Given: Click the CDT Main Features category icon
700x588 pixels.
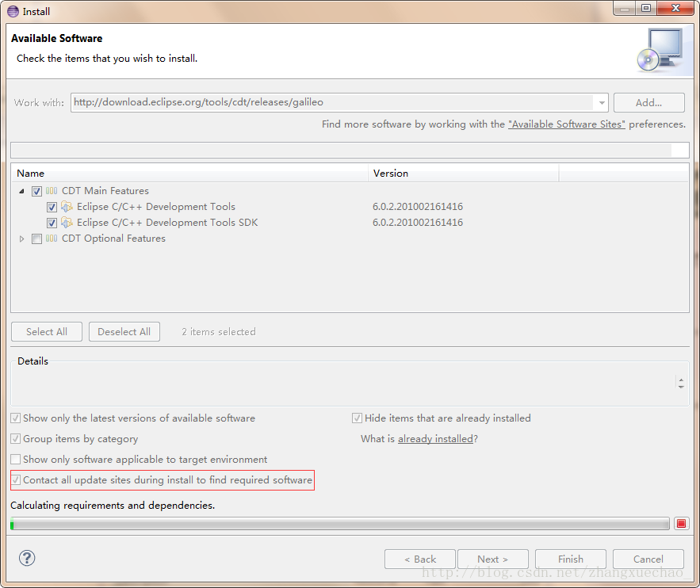Looking at the screenshot, I should (52, 191).
